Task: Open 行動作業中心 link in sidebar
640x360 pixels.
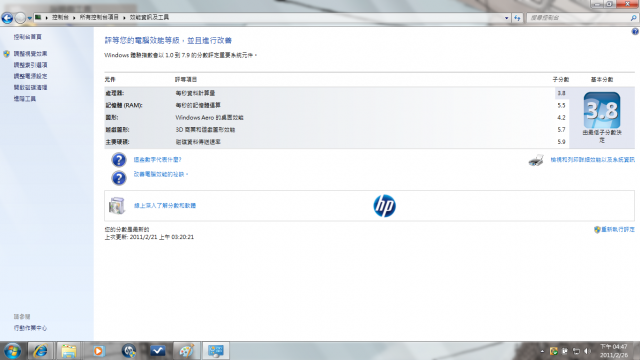Action: click(x=30, y=328)
